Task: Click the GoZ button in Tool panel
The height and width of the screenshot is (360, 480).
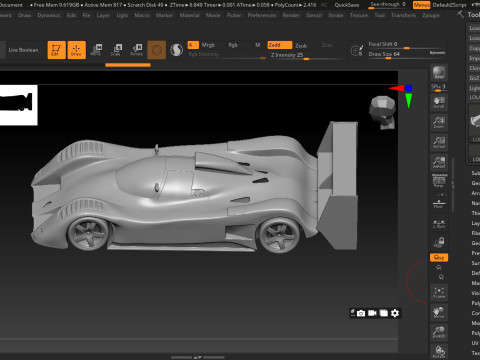Action: click(474, 78)
